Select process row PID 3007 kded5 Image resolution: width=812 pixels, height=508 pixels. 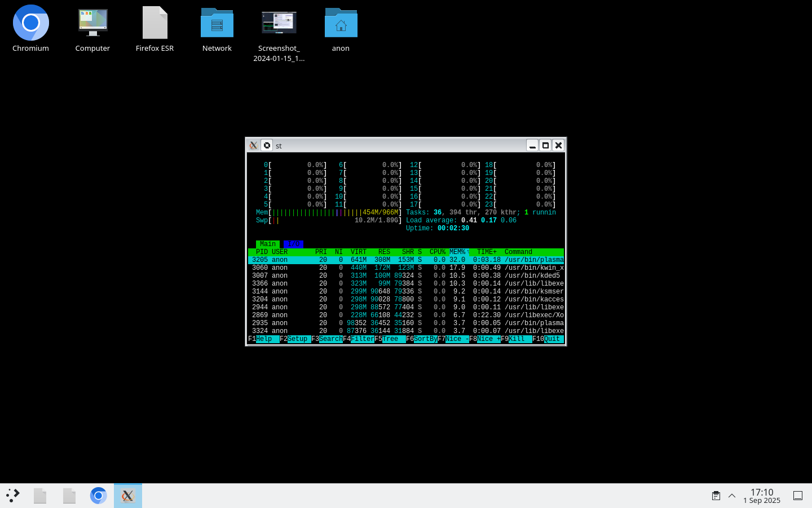pos(406,275)
